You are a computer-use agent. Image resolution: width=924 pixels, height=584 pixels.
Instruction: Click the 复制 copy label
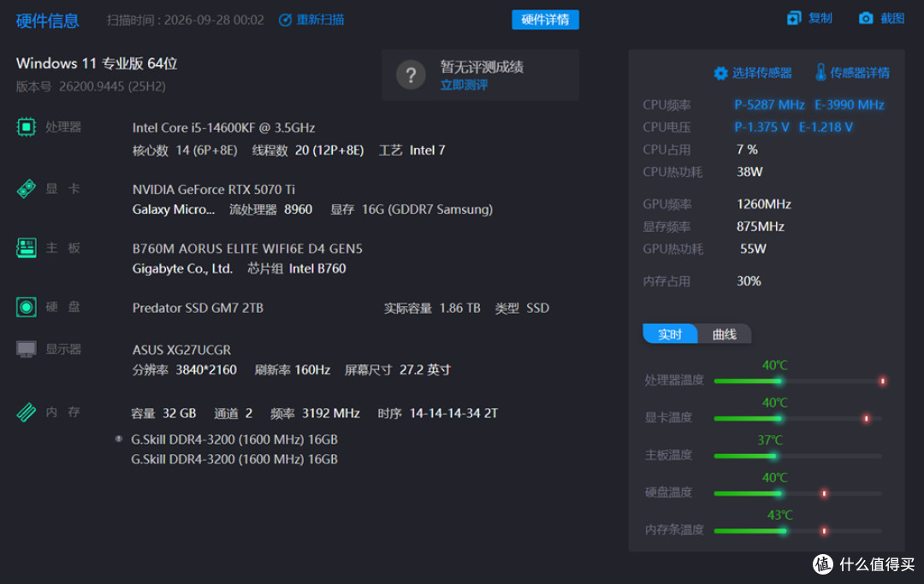[820, 18]
